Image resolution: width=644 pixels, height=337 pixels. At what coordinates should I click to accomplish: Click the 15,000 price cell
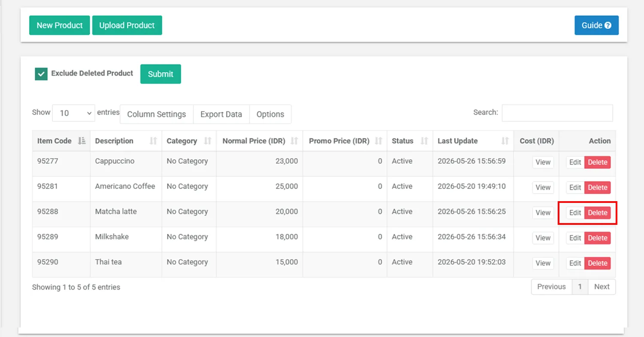coord(259,265)
